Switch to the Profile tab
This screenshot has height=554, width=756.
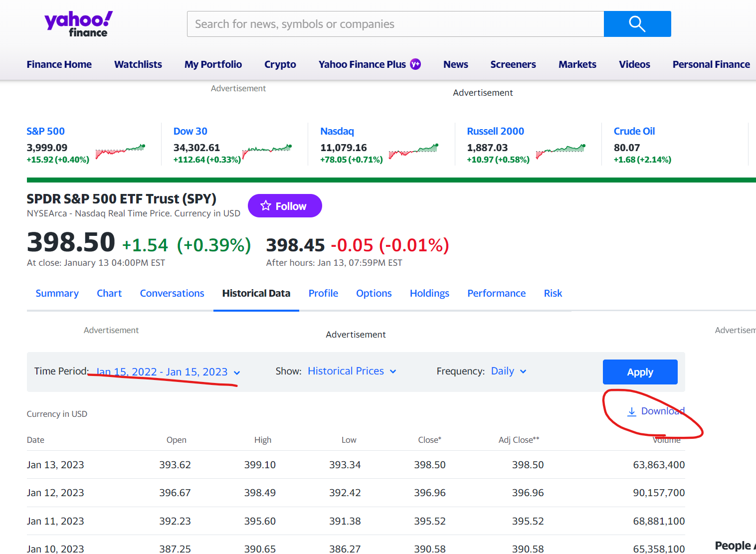tap(323, 293)
